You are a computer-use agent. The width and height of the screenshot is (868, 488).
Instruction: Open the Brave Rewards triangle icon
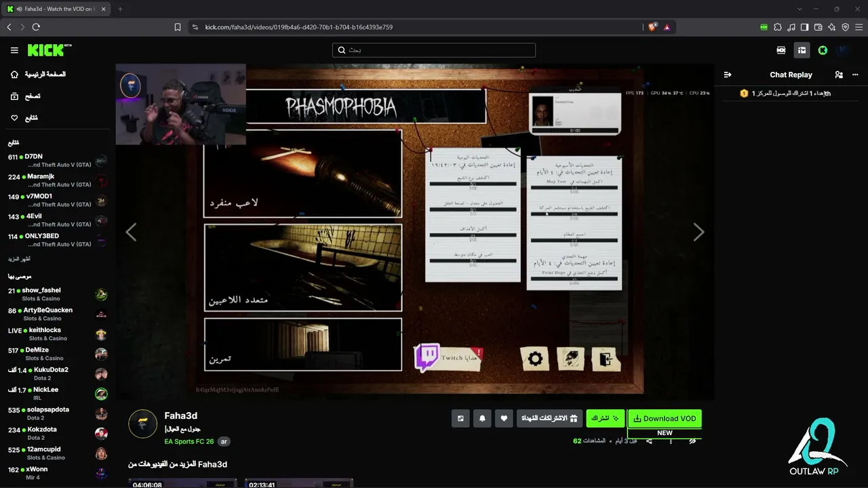click(x=667, y=27)
